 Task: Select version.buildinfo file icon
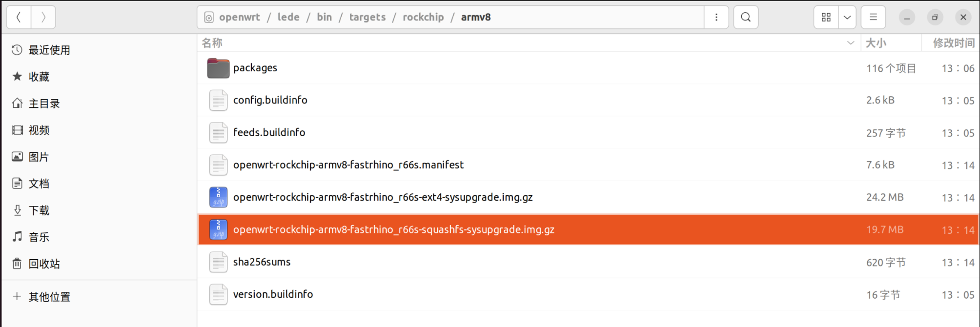(x=218, y=294)
